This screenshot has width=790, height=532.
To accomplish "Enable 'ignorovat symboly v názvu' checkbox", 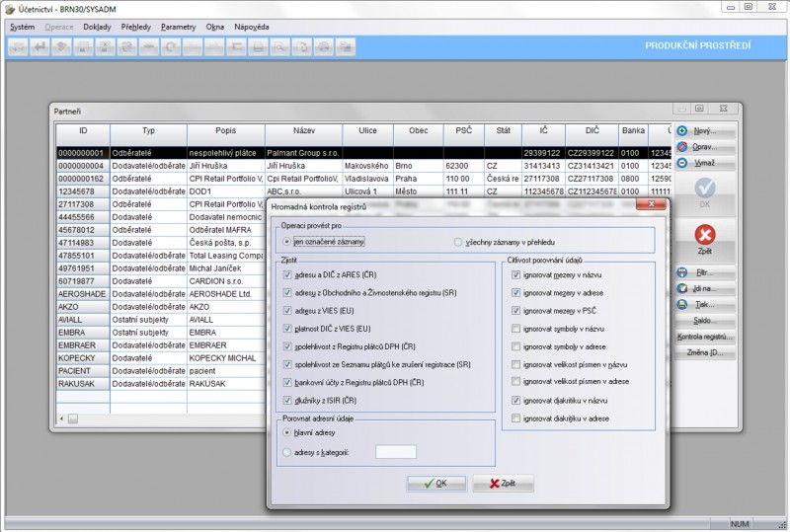I will pos(516,329).
